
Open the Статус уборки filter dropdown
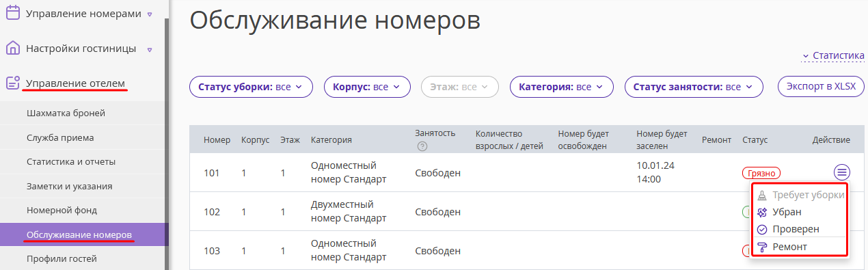(x=251, y=87)
